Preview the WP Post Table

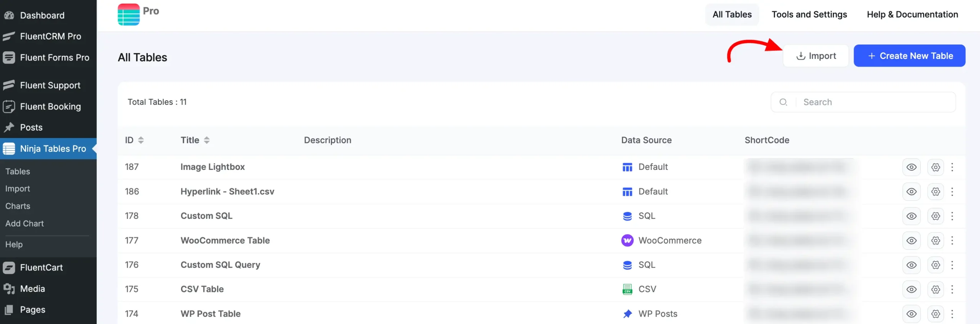(x=911, y=314)
